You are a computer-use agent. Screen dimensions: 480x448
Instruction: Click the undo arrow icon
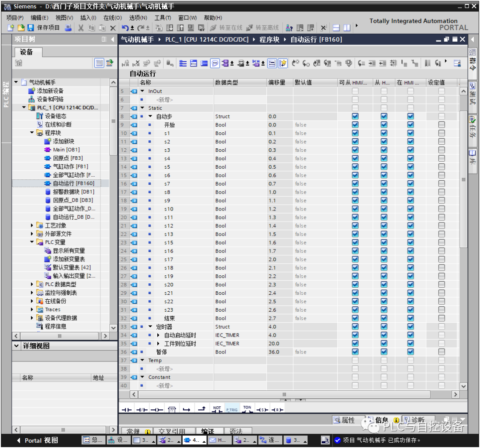click(x=125, y=28)
